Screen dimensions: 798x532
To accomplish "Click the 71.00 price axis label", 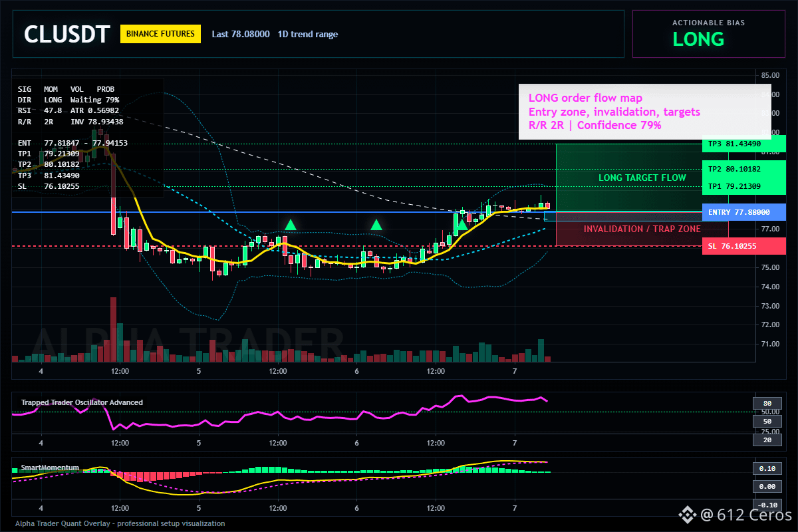I will [x=770, y=344].
